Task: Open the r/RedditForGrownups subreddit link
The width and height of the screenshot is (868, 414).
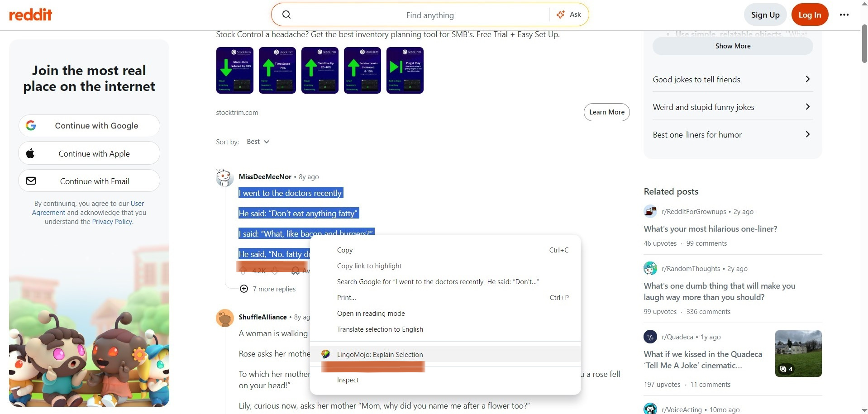Action: (x=694, y=211)
